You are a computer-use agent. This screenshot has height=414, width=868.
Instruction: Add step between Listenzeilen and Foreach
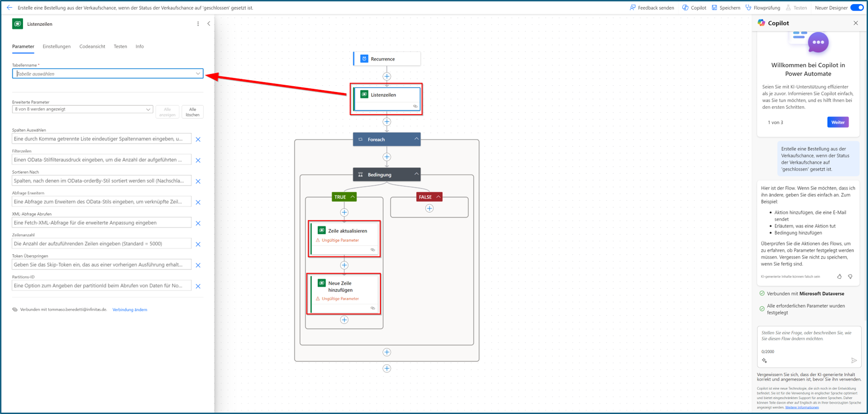tap(387, 122)
